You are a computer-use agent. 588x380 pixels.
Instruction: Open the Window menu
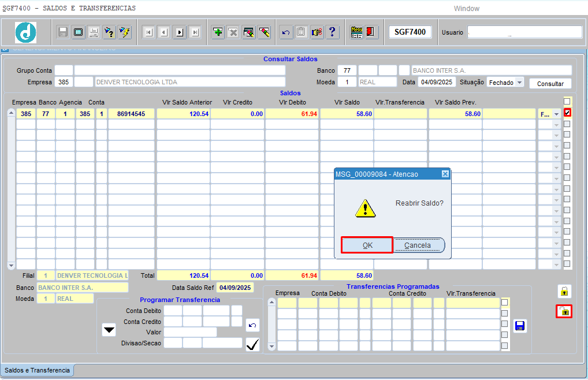[x=466, y=9]
